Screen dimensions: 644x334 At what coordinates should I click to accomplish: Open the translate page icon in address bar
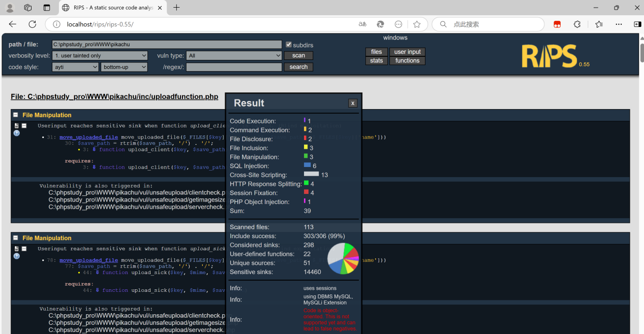click(x=362, y=24)
